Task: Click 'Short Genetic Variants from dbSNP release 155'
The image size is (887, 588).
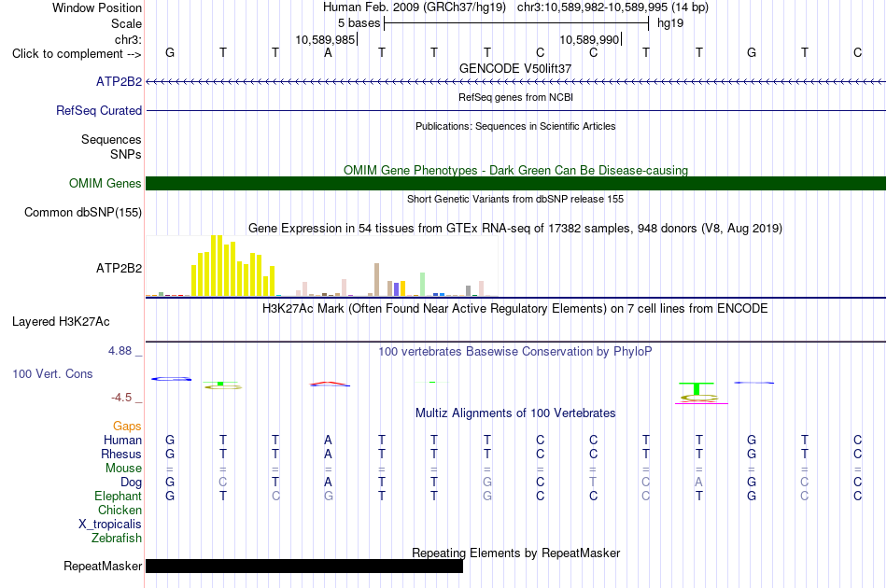Action: click(515, 199)
